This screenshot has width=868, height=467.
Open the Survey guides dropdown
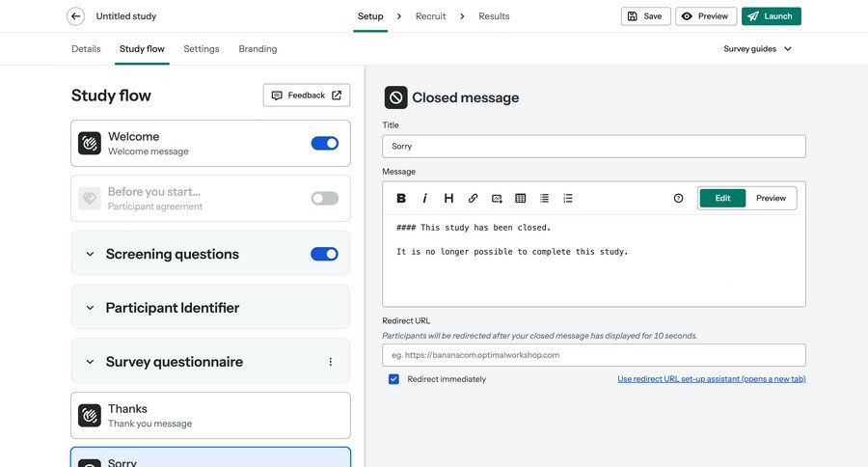[758, 49]
